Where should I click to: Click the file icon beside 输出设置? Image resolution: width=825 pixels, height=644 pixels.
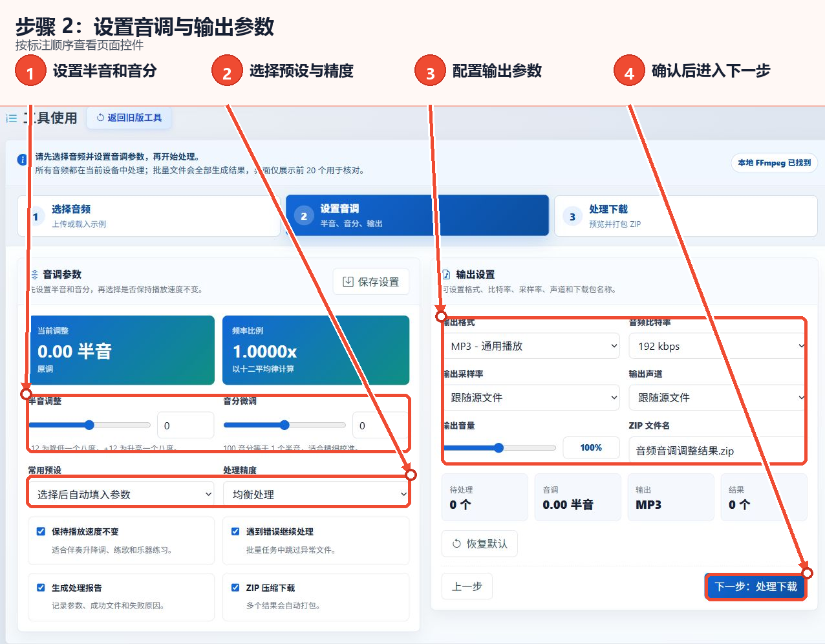[x=446, y=275]
